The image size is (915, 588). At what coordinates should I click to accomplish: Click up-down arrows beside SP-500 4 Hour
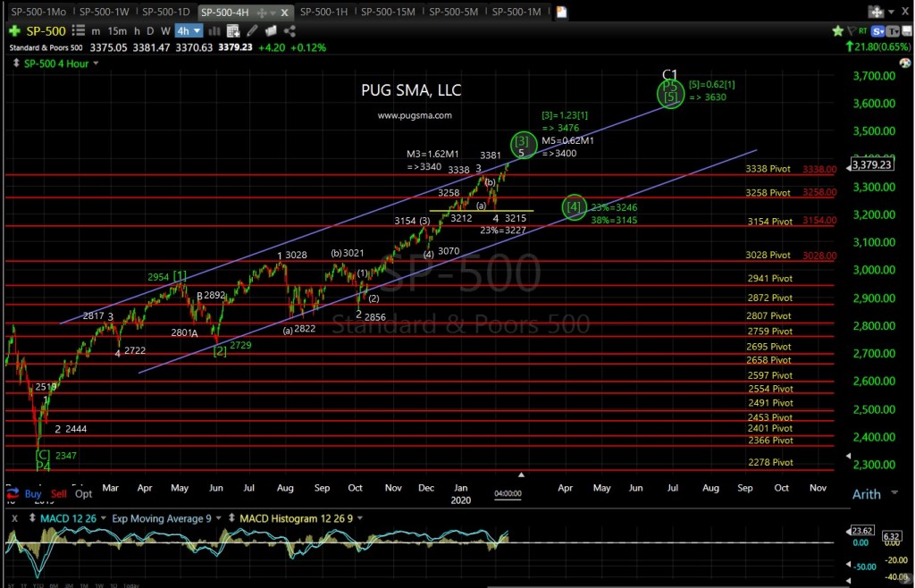(x=15, y=63)
